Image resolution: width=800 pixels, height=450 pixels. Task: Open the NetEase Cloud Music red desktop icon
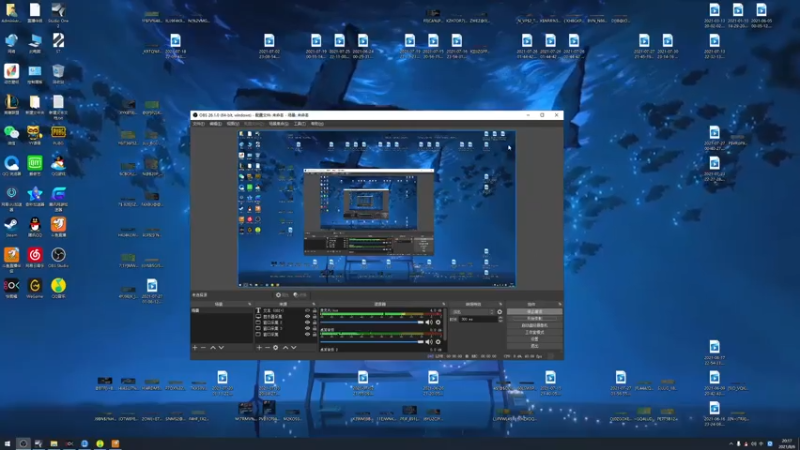[35, 257]
